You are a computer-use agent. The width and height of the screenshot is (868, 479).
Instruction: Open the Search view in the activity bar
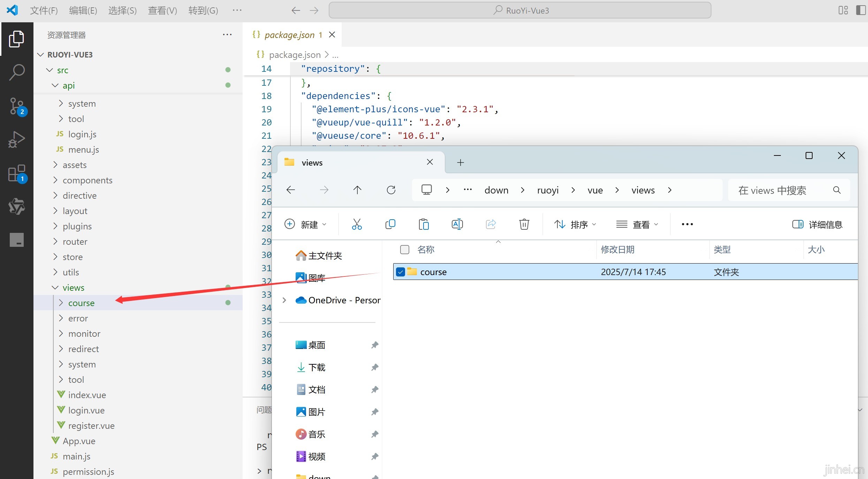pyautogui.click(x=16, y=72)
